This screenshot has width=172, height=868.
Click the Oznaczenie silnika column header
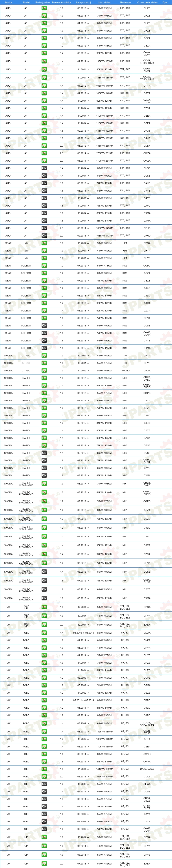pyautogui.click(x=147, y=2)
